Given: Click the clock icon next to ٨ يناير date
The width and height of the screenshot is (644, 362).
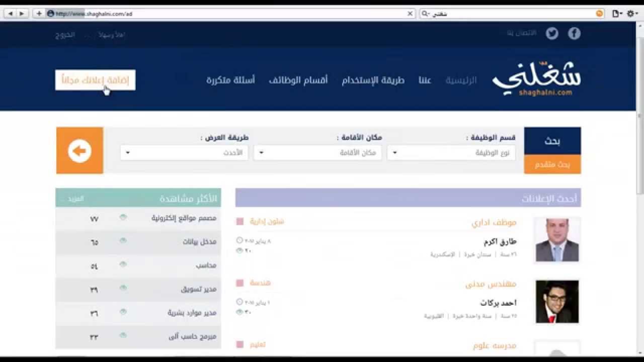Looking at the screenshot, I should [x=239, y=240].
